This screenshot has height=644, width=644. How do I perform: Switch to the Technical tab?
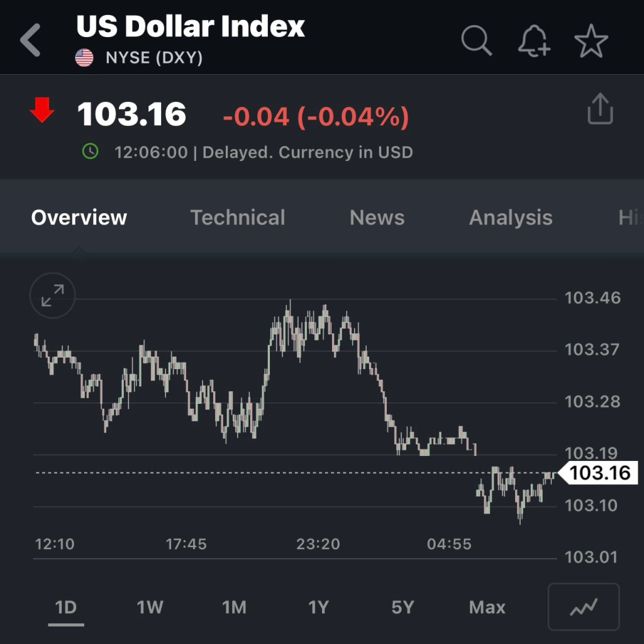238,218
